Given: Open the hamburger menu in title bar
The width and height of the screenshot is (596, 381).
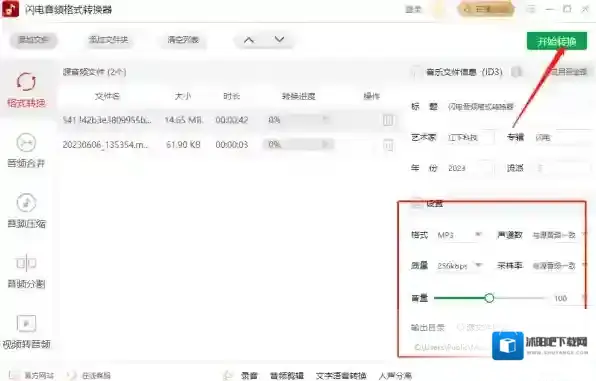Looking at the screenshot, I should (x=531, y=9).
